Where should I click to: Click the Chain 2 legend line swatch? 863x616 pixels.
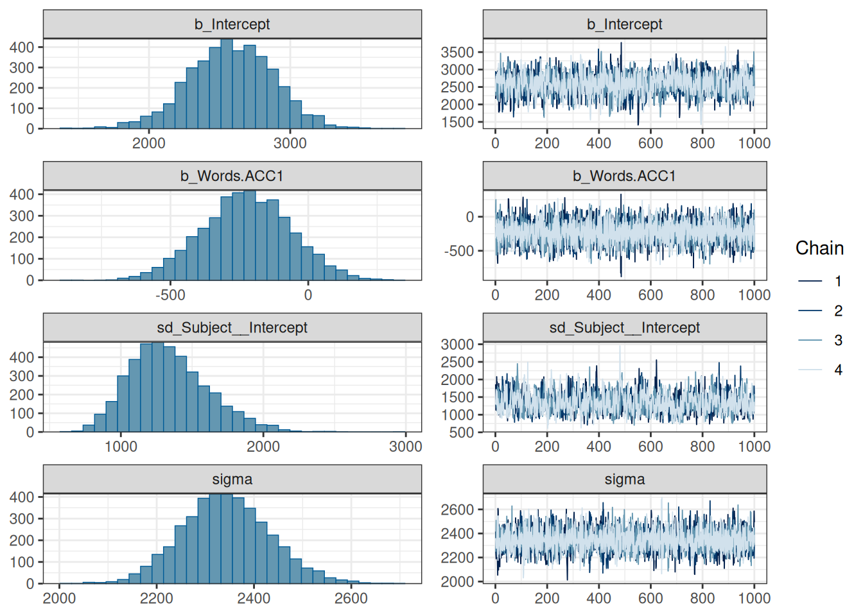[810, 311]
